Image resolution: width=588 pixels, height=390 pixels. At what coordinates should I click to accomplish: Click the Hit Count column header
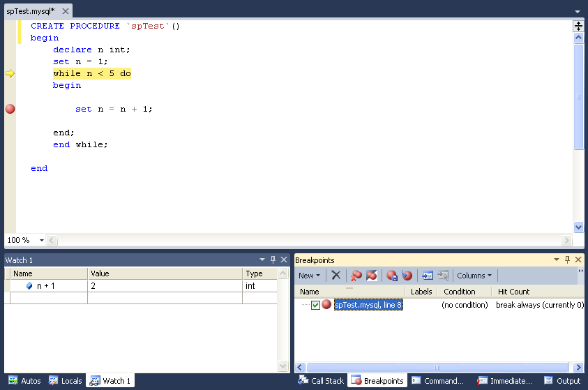[538, 292]
